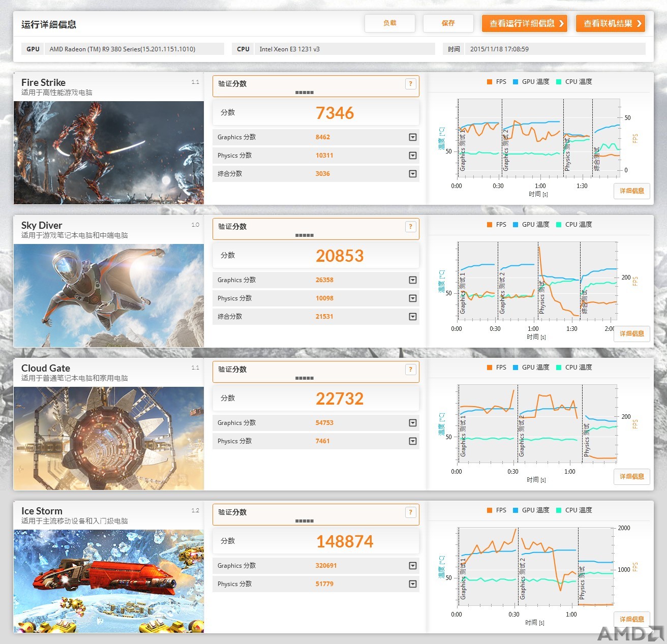Open 详细信息 for Cloud Gate chart
667x644 pixels.
[632, 477]
